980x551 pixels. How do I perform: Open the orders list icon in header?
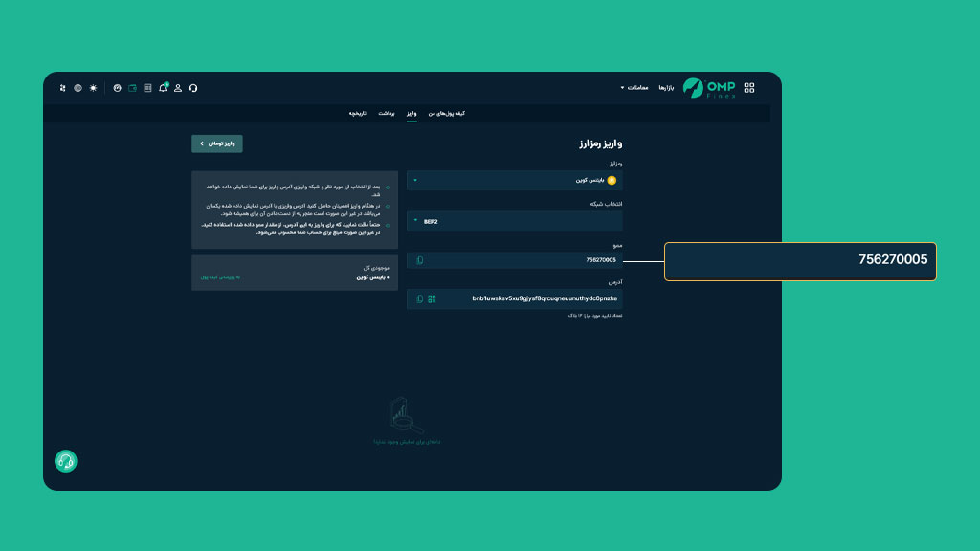click(x=147, y=88)
